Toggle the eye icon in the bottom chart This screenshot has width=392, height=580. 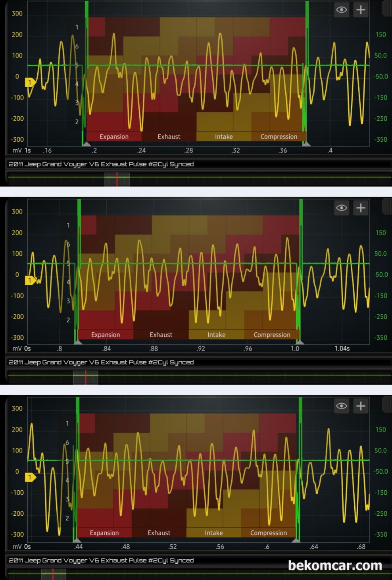coord(341,406)
